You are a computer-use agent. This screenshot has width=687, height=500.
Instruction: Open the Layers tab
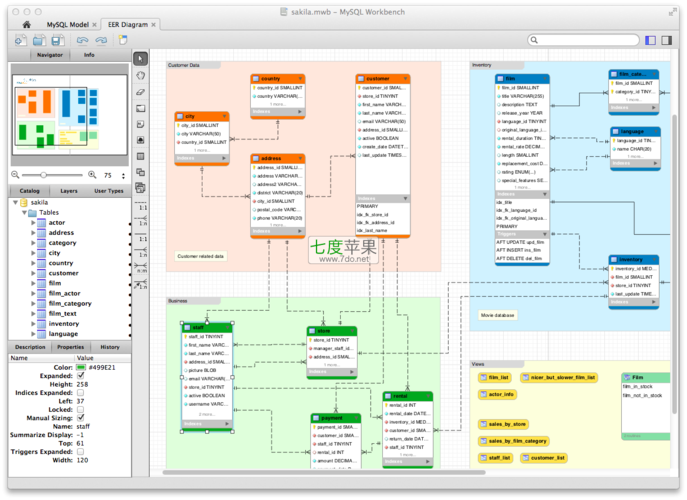69,191
